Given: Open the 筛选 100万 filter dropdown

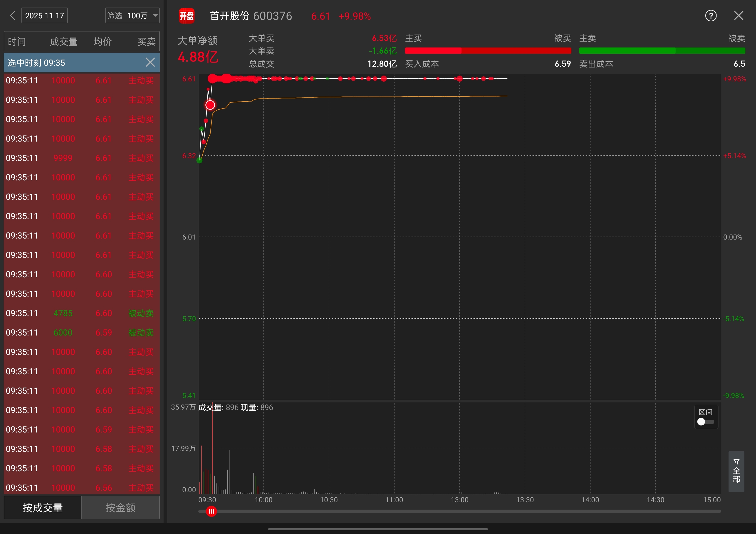Looking at the screenshot, I should coord(132,15).
